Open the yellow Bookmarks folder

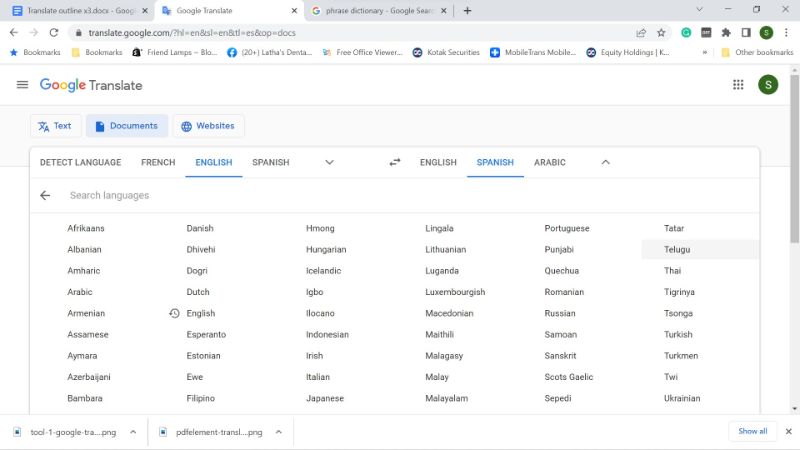click(97, 52)
